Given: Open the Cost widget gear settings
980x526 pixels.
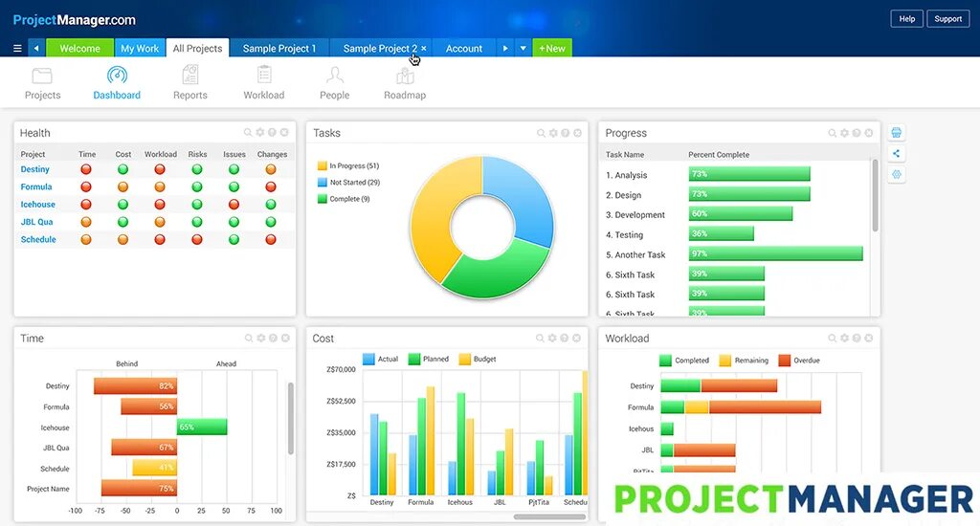Looking at the screenshot, I should point(552,338).
